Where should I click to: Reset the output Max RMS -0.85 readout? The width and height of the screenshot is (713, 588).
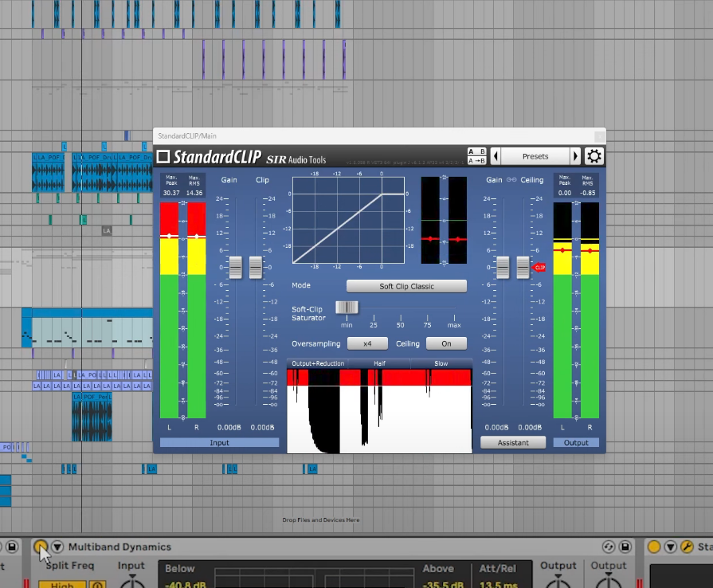click(x=587, y=193)
